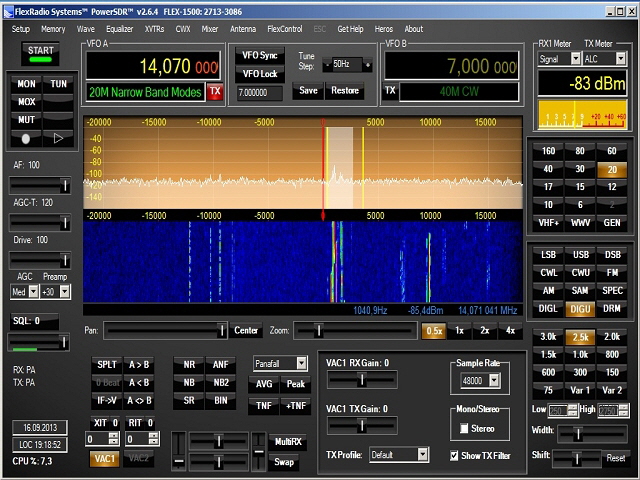Click the Zoom slider
This screenshot has height=480, width=640.
tap(355, 331)
